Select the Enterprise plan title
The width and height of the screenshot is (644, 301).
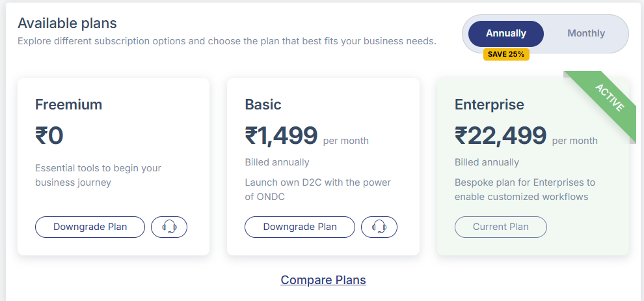point(489,104)
